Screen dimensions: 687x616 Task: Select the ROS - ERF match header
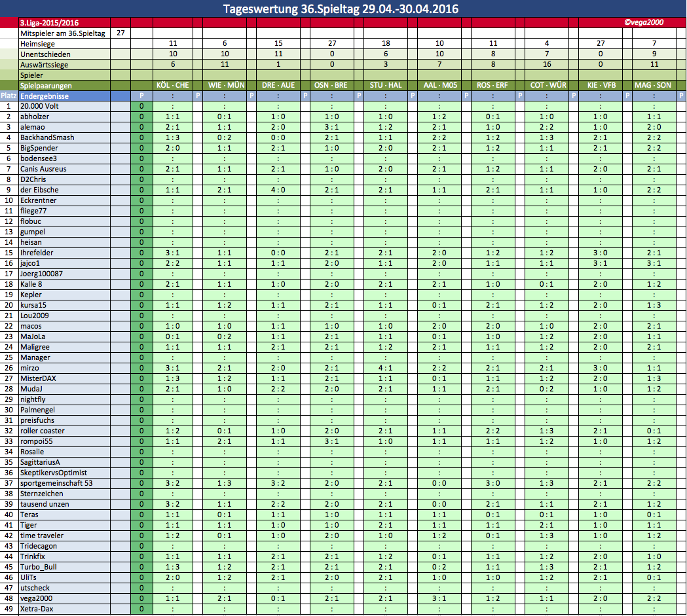tap(493, 85)
